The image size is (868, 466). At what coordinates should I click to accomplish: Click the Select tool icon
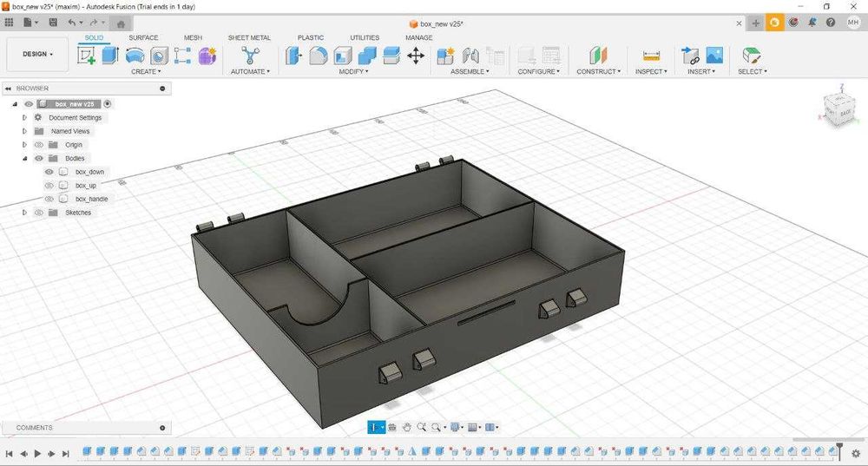click(752, 56)
